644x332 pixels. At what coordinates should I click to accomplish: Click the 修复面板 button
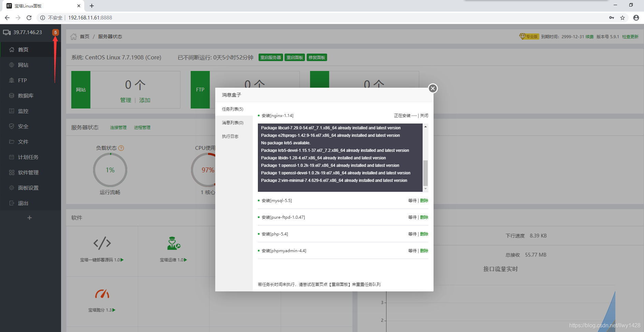point(317,57)
